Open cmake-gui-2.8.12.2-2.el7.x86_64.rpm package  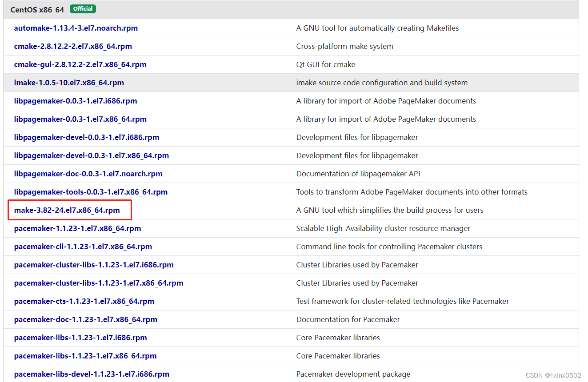pyautogui.click(x=80, y=64)
